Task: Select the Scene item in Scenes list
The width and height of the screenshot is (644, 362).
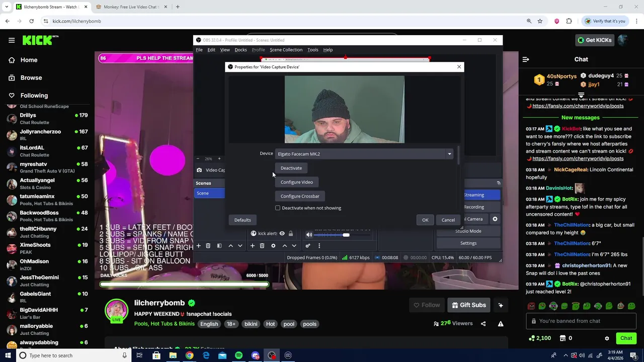Action: (x=210, y=193)
